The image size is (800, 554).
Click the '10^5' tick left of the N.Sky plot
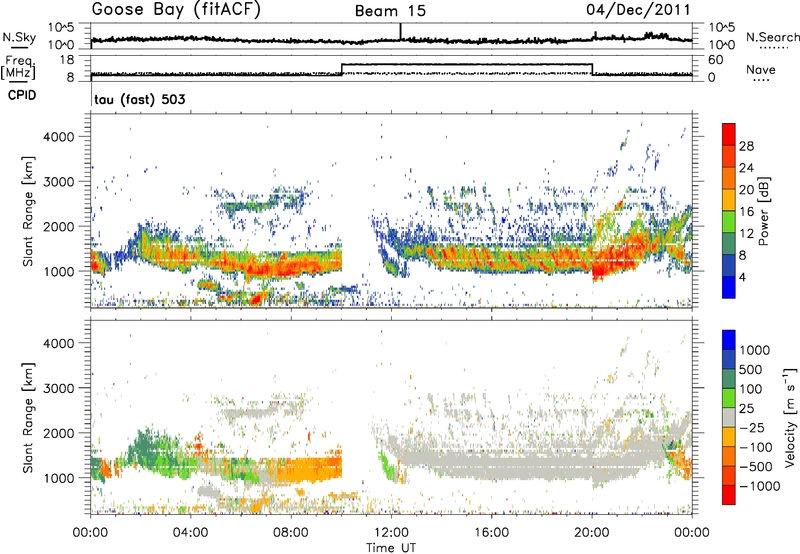tap(61, 27)
